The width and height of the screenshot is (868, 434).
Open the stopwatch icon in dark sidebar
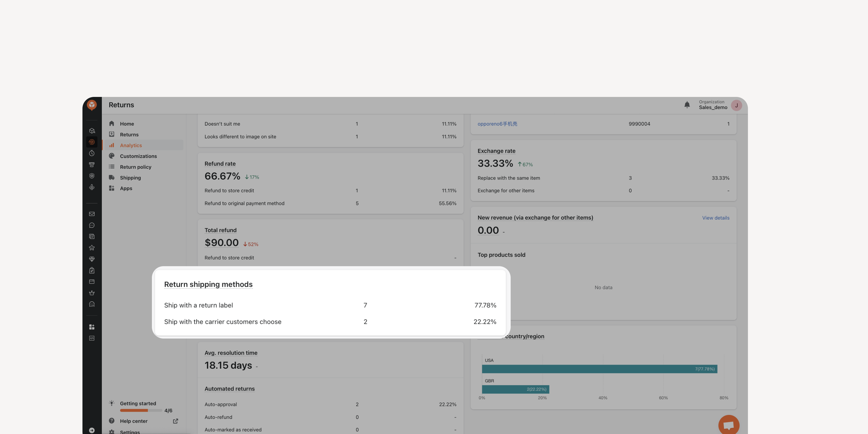point(92,153)
